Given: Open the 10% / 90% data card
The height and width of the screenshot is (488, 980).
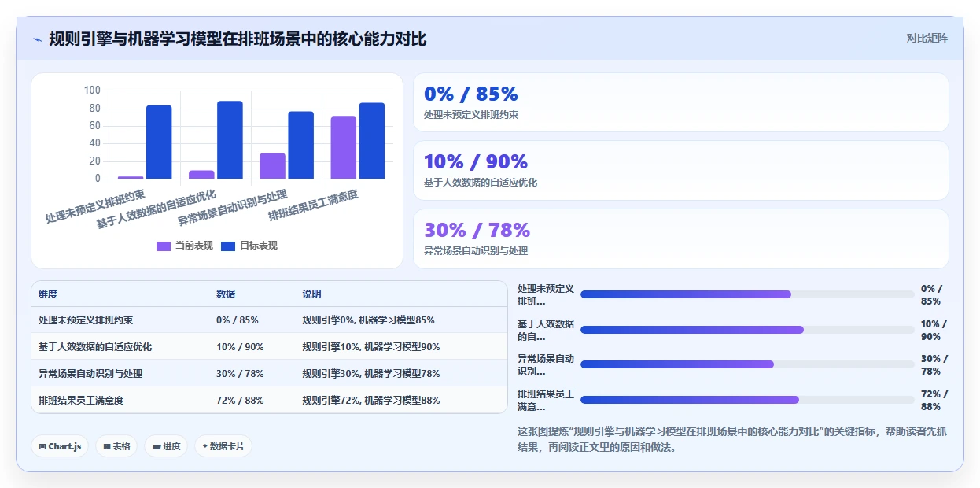Looking at the screenshot, I should coord(681,171).
